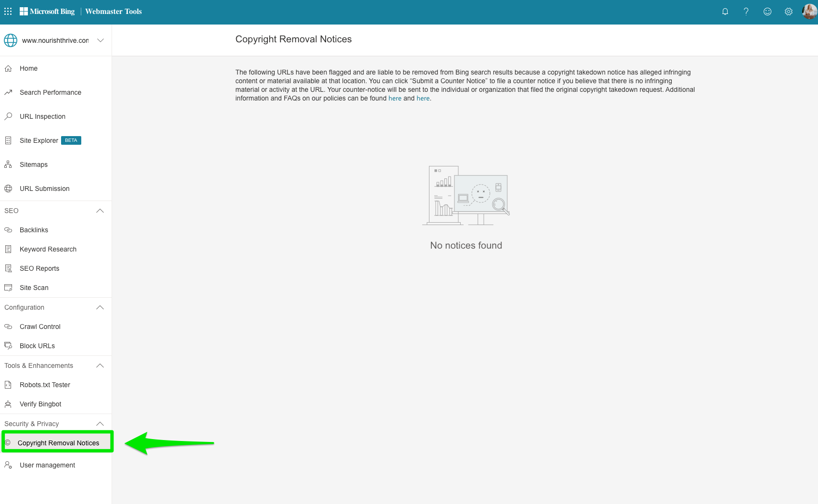Open the apps waffle grid icon
818x504 pixels.
[x=8, y=11]
